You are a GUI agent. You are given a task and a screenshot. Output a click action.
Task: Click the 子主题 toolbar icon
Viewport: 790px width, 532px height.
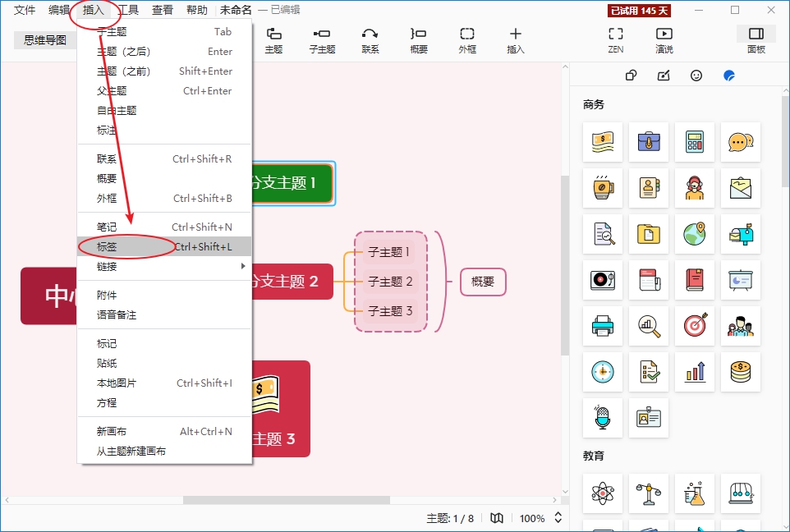322,39
